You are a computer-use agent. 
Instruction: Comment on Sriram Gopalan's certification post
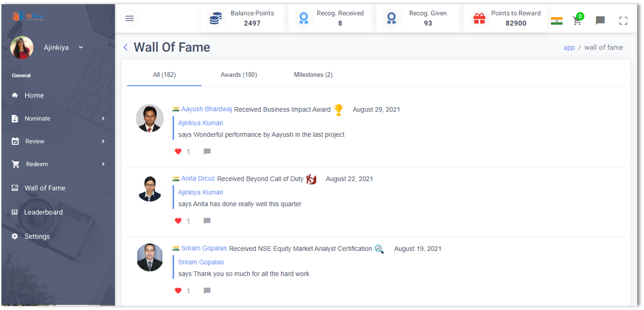pyautogui.click(x=207, y=290)
